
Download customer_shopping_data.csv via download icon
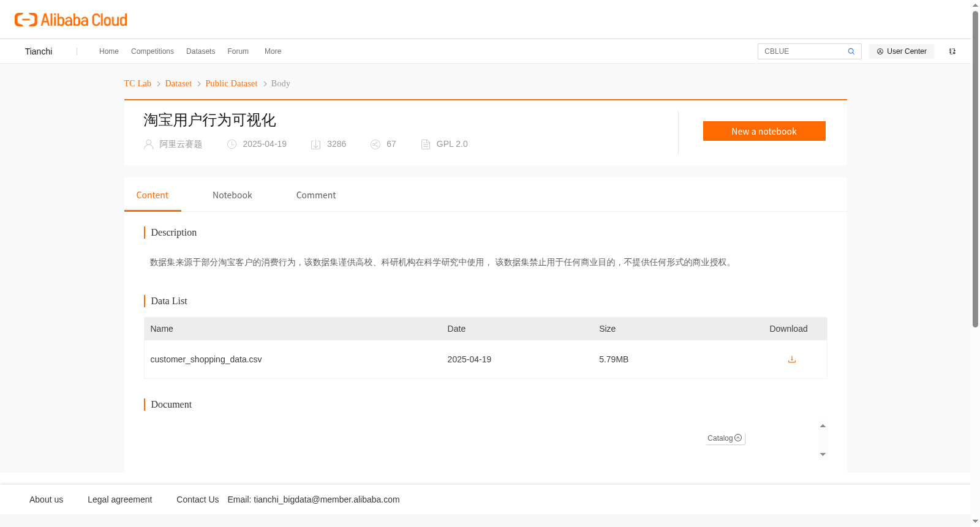pyautogui.click(x=791, y=359)
